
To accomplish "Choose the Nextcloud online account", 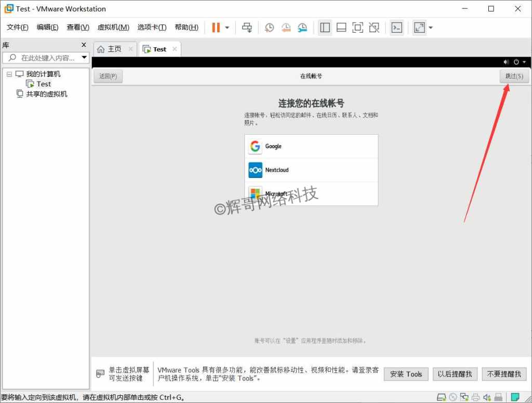I will 311,170.
